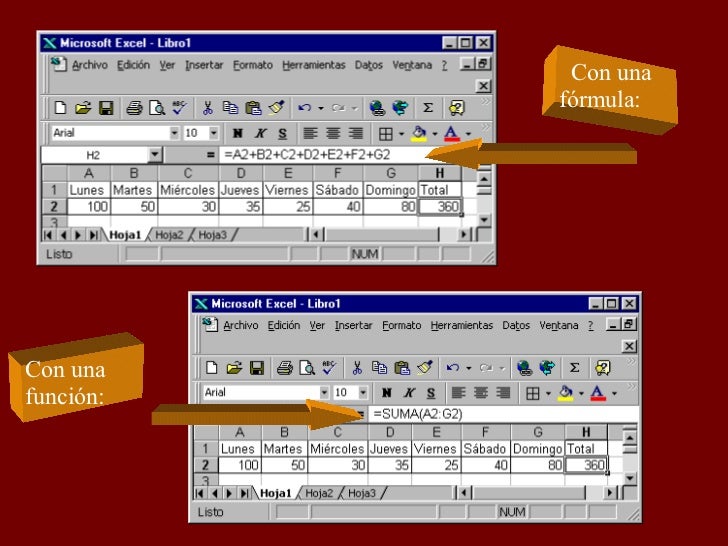Click Copy icon in top Excel window
Viewport: 728px width, 546px height.
click(x=230, y=108)
